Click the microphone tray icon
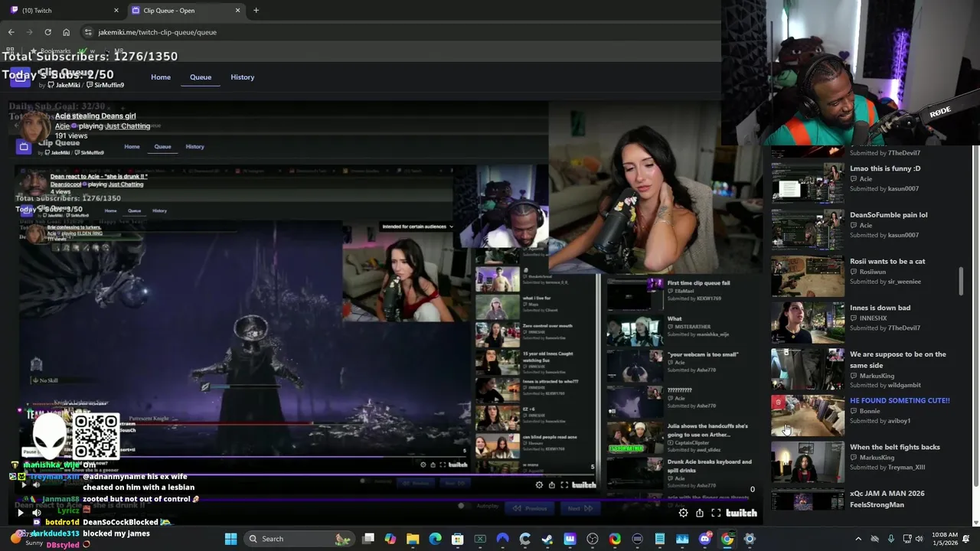 [891, 539]
